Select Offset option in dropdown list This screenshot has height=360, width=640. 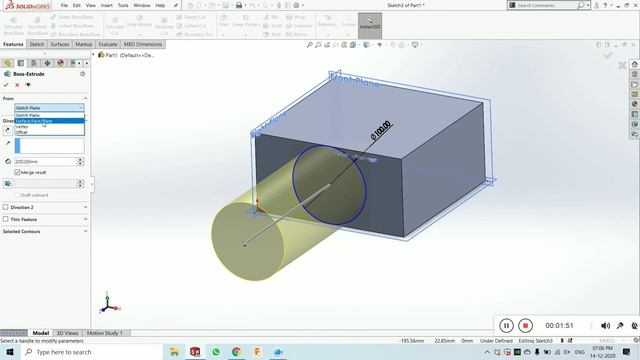tap(49, 133)
